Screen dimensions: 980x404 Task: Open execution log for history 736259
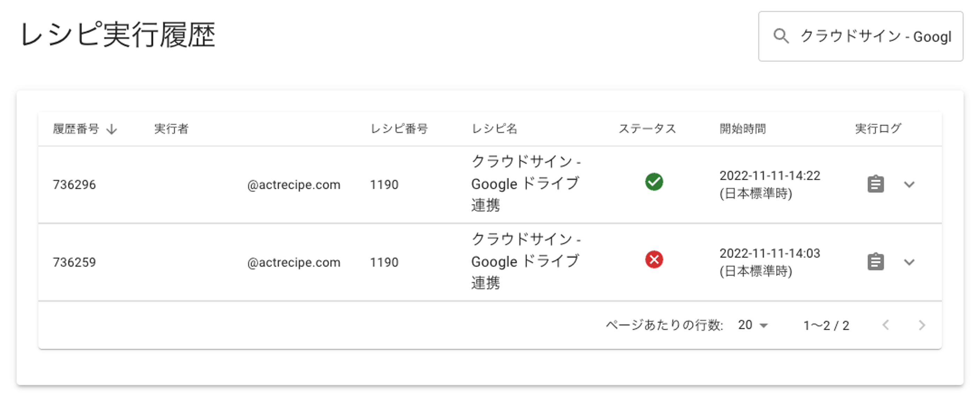875,262
